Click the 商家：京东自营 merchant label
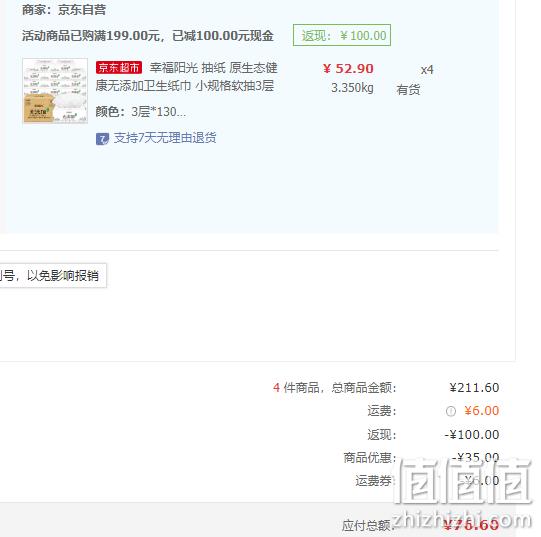Image resolution: width=541 pixels, height=537 pixels. [x=64, y=10]
